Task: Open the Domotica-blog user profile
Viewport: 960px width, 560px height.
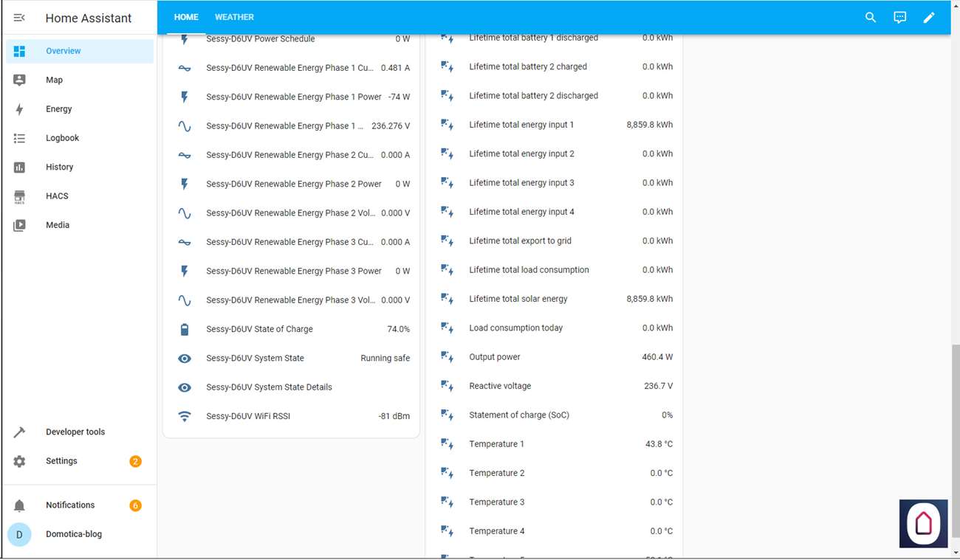Action: click(x=73, y=534)
